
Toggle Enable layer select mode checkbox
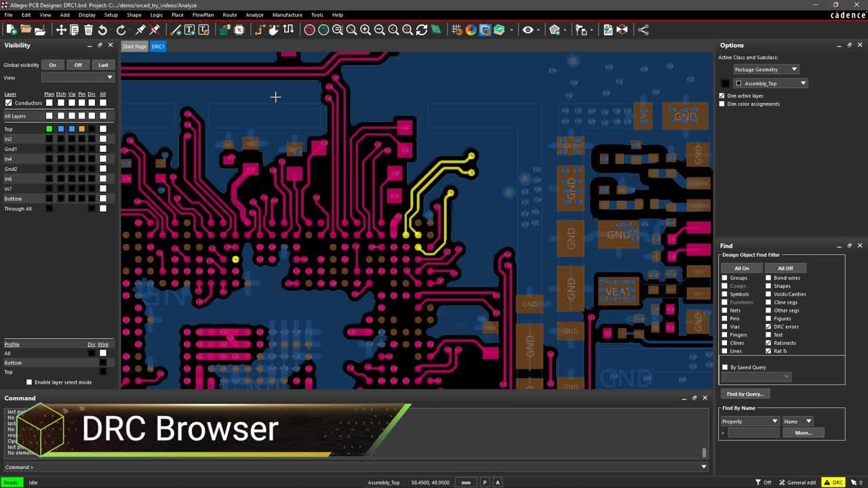29,382
